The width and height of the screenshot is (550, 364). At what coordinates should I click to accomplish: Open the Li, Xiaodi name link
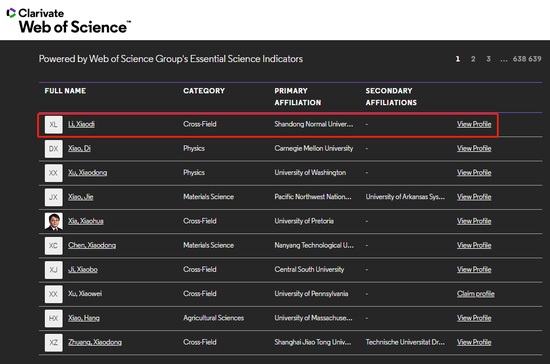tap(81, 124)
